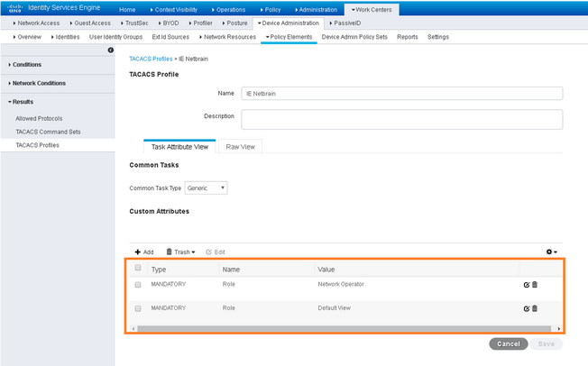The height and width of the screenshot is (366, 588).
Task: Open the Common Task Type dropdown
Action: point(206,188)
